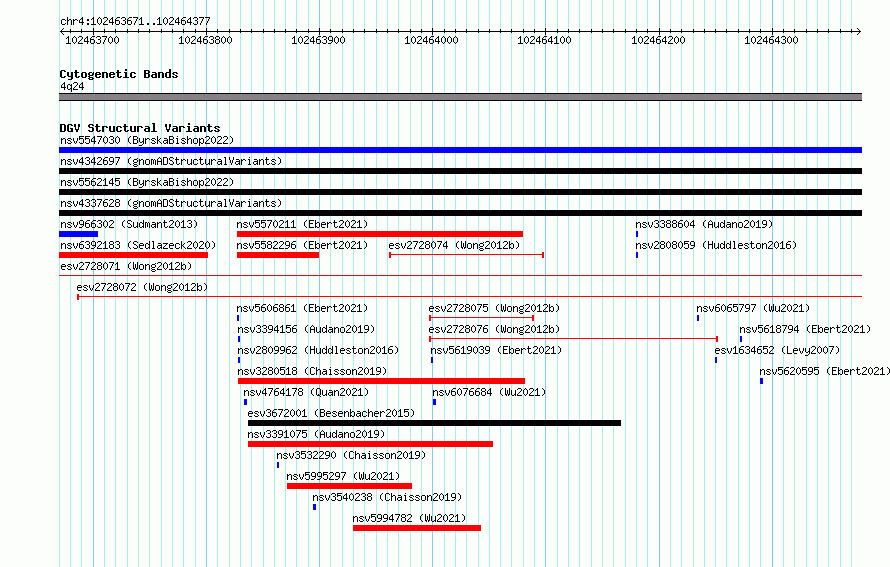Open nsv3391075 (Audano2019) label
Viewport: 890px width, 567px height.
316,434
